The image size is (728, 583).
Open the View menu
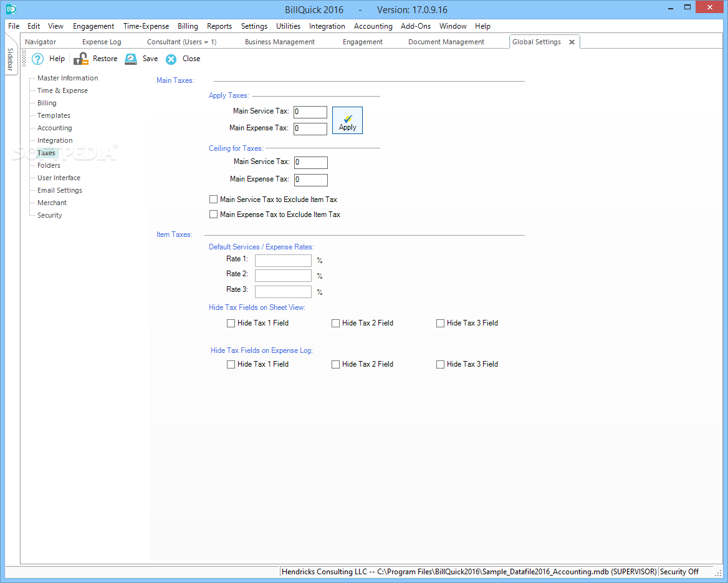point(55,26)
